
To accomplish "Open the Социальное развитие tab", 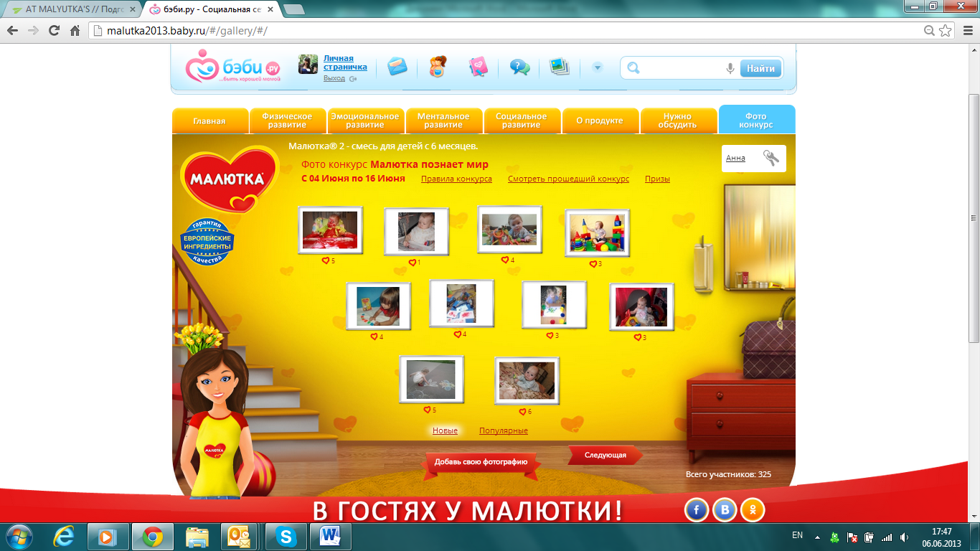I will click(522, 121).
